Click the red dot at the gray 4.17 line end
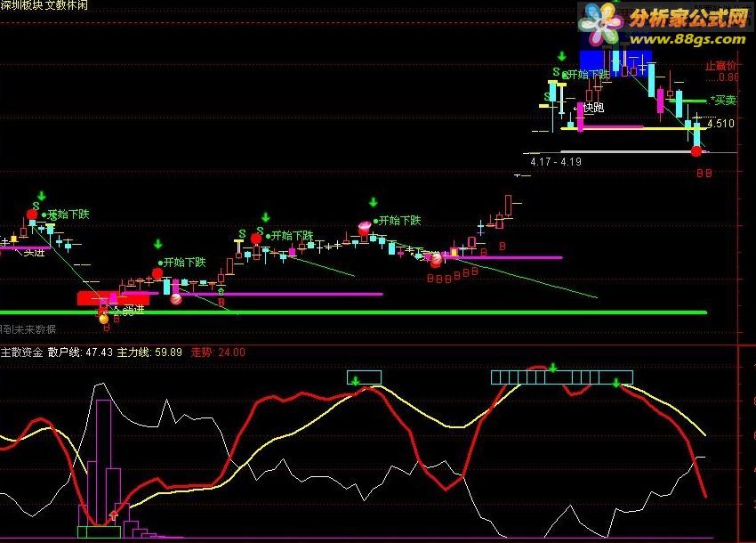The height and width of the screenshot is (543, 756). pyautogui.click(x=696, y=151)
